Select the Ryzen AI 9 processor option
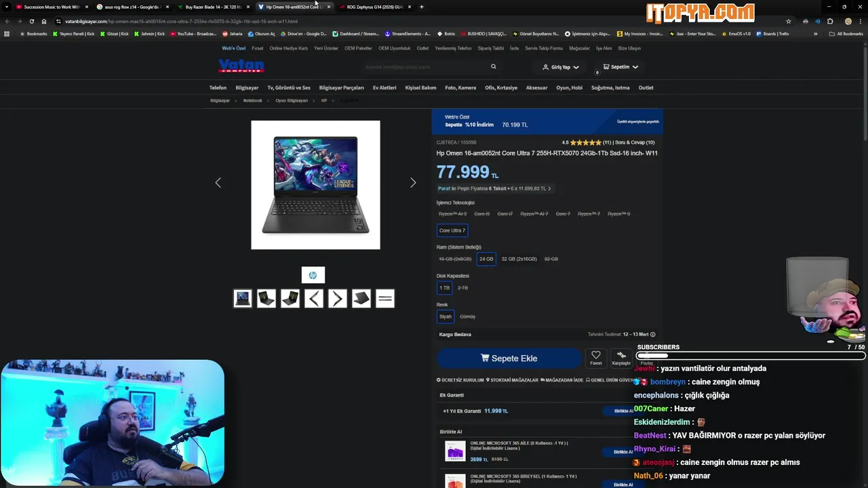868x488 pixels. point(452,213)
